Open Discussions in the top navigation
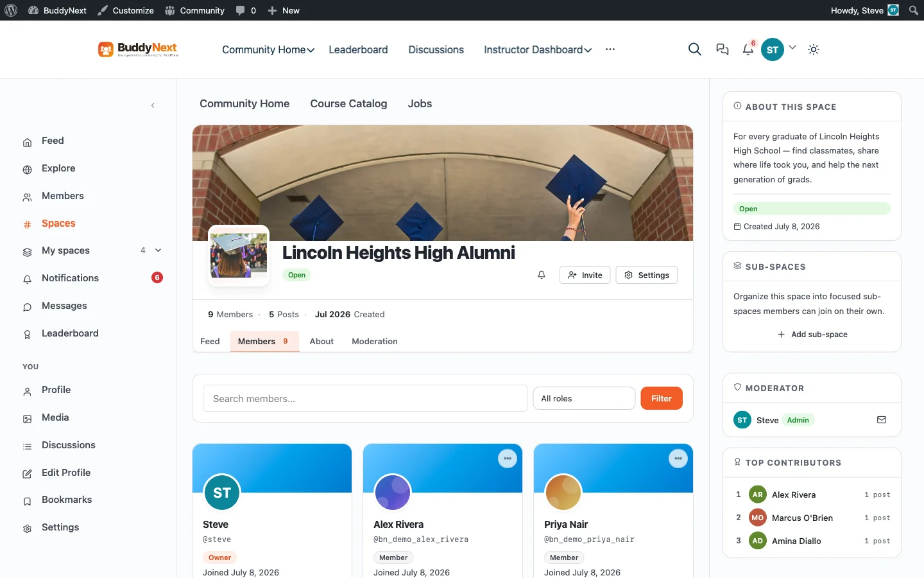924x578 pixels. coord(436,49)
